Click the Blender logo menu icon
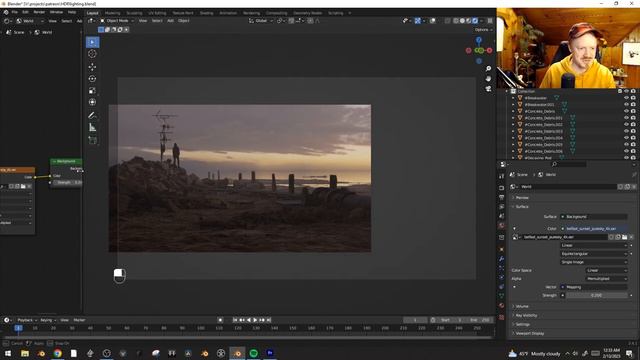Image resolution: width=640 pixels, height=360 pixels. pyautogui.click(x=6, y=12)
